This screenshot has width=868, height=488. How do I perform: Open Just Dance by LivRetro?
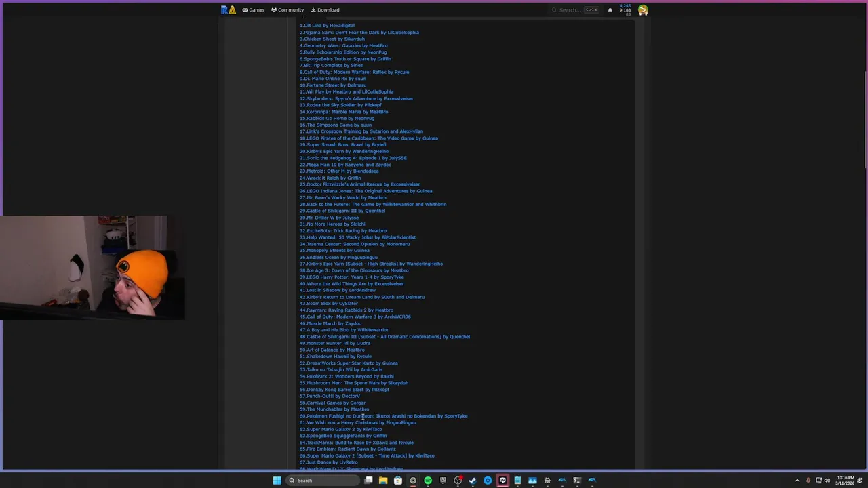pos(329,462)
